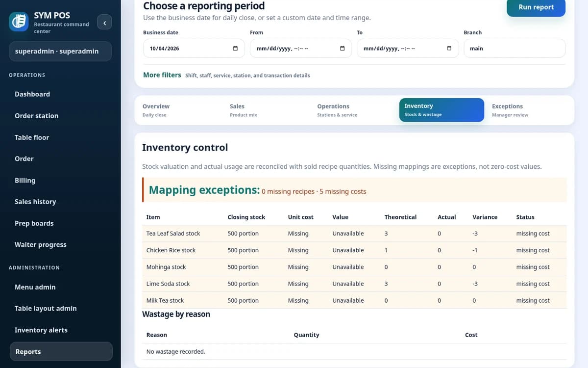Focus the To date-time field

[x=408, y=49]
